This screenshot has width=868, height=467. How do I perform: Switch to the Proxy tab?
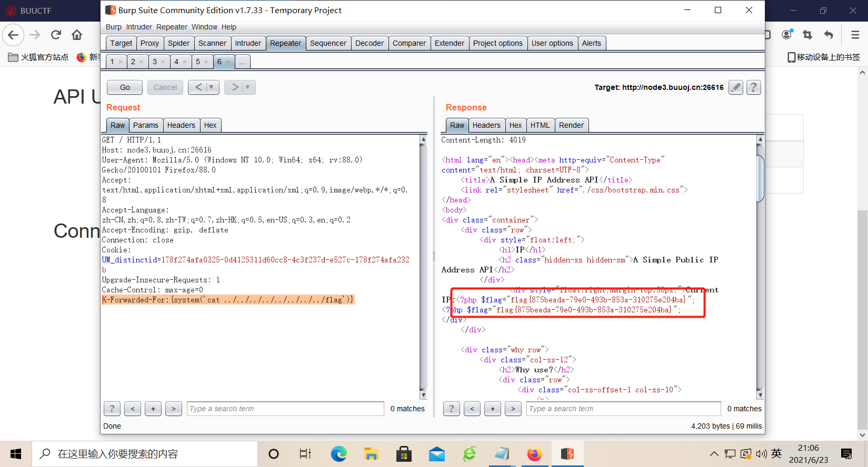point(149,43)
